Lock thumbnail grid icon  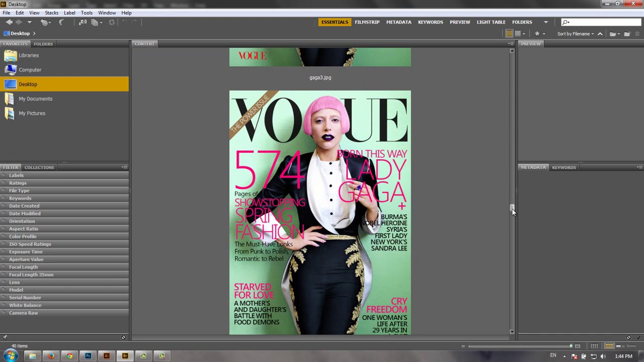[x=595, y=346]
